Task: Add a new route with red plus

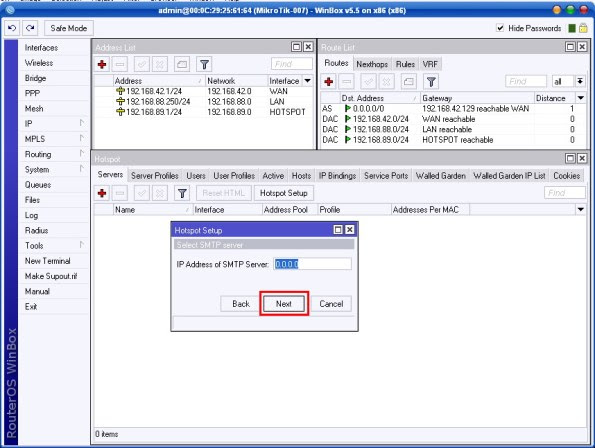Action: (x=329, y=81)
